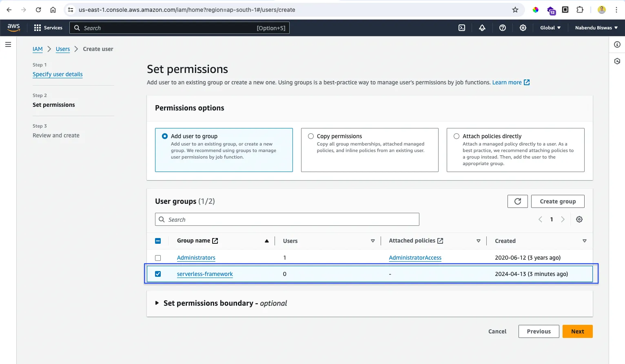This screenshot has width=625, height=364.
Task: Toggle the select-all groups checkbox
Action: point(158,241)
